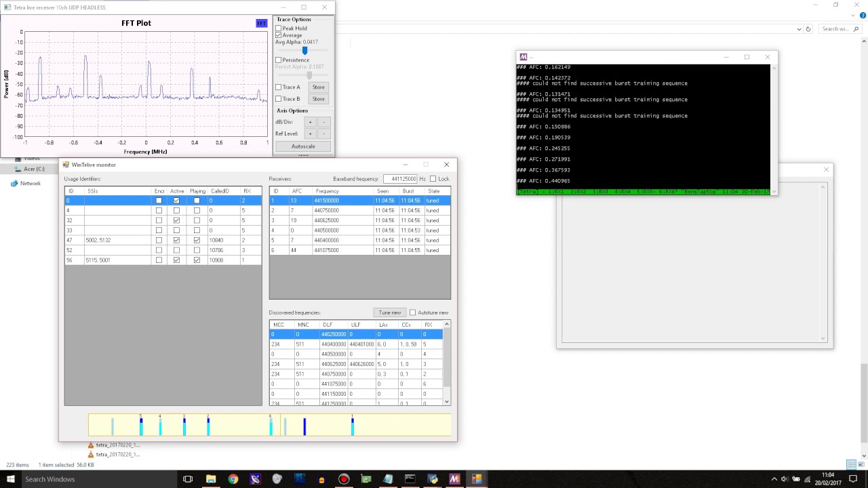868x488 pixels.
Task: Check the baseband frequency Lock checkbox
Action: coord(433,179)
